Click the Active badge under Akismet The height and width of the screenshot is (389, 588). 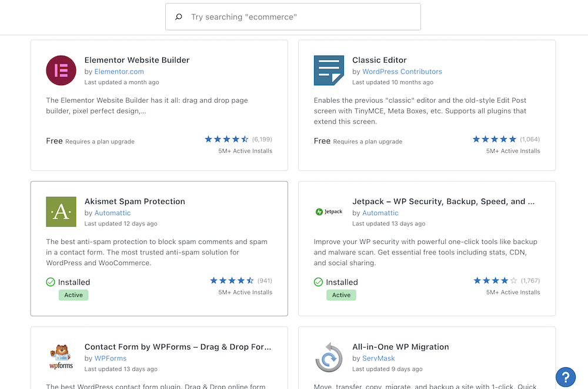coord(73,295)
